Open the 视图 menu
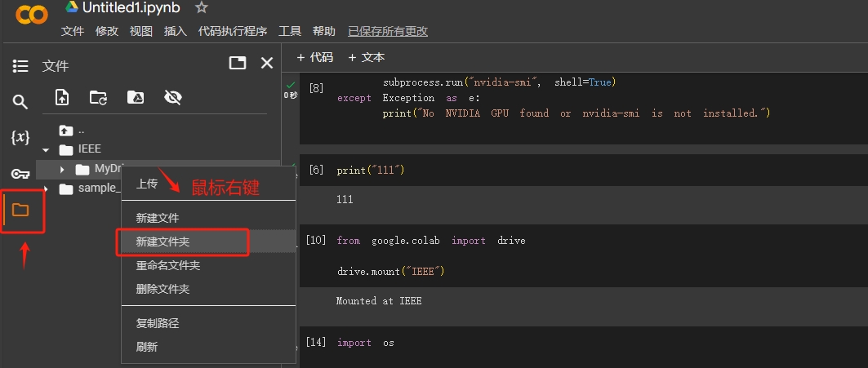Image resolution: width=868 pixels, height=368 pixels. 141,31
